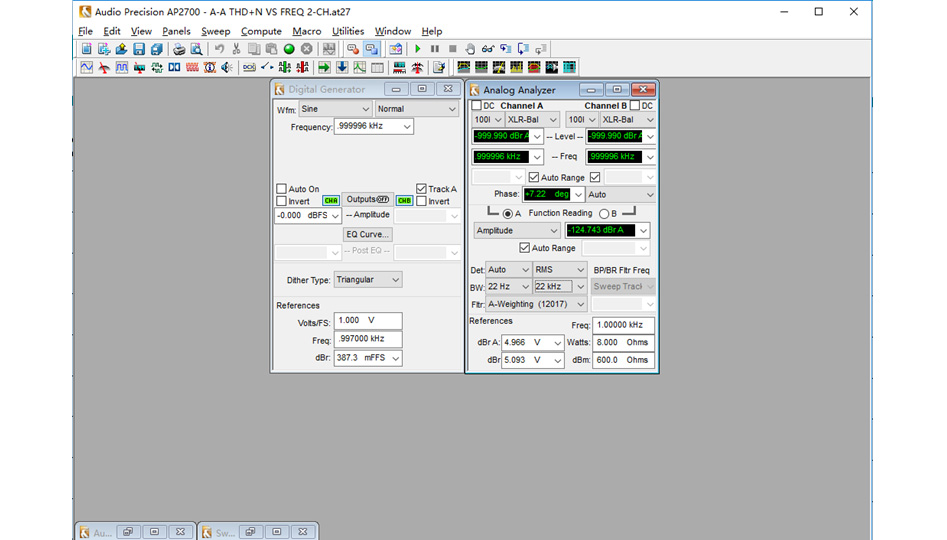Click the hand icon in toolbar

tap(470, 49)
